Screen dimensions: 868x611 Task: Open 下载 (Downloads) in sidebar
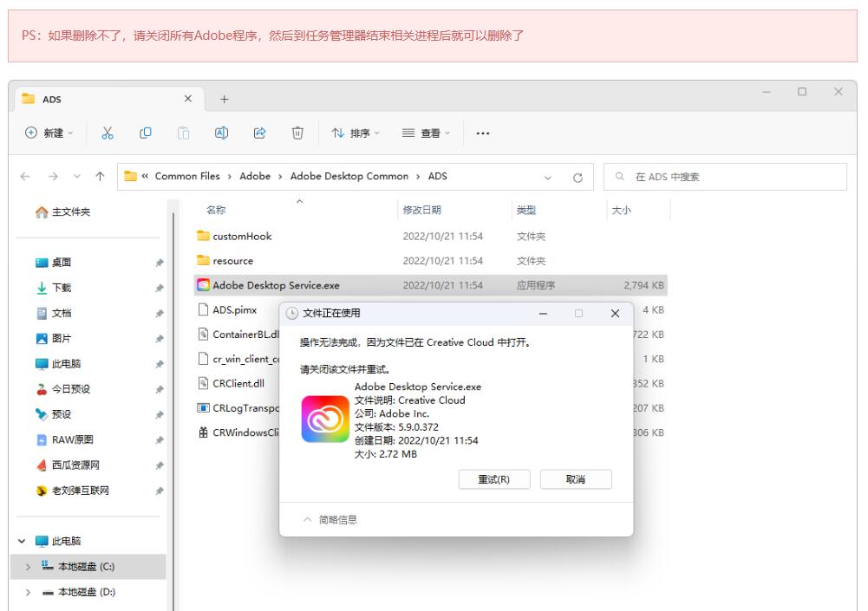click(x=61, y=288)
